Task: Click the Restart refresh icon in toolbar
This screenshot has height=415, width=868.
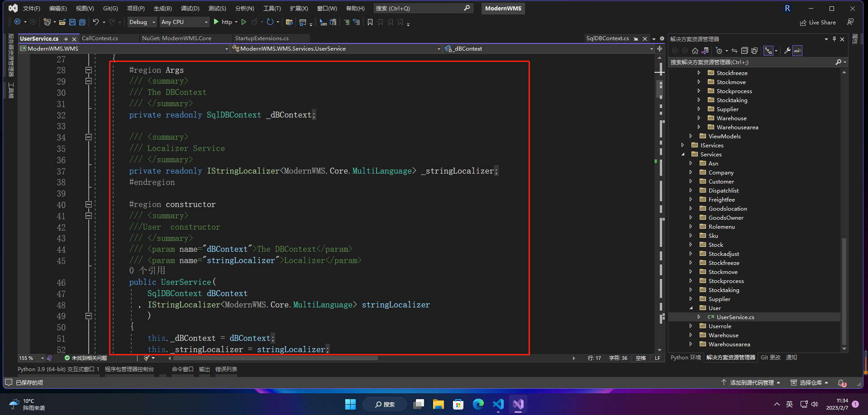Action: [270, 22]
